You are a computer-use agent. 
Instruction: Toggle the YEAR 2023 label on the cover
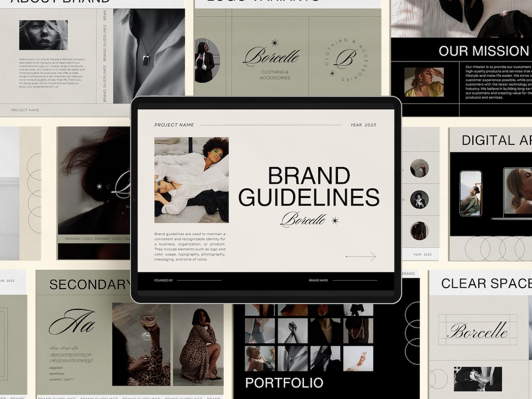point(363,125)
